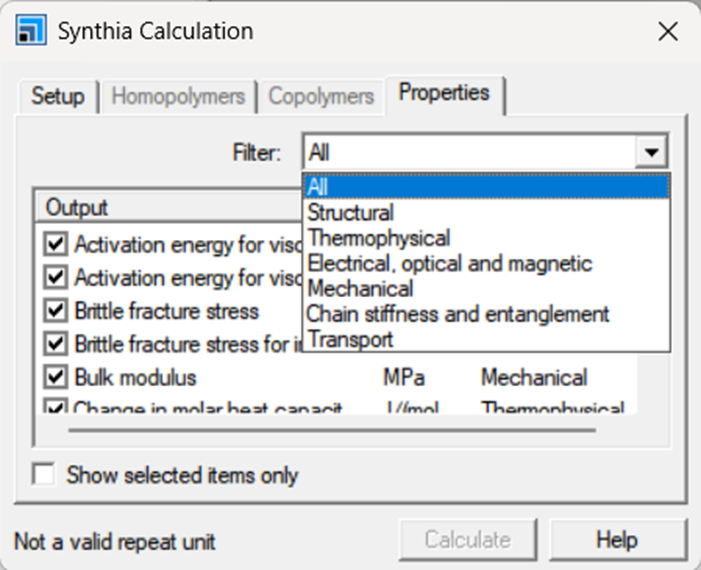Image resolution: width=701 pixels, height=570 pixels.
Task: Pick Transport from the filter list
Action: (x=350, y=339)
